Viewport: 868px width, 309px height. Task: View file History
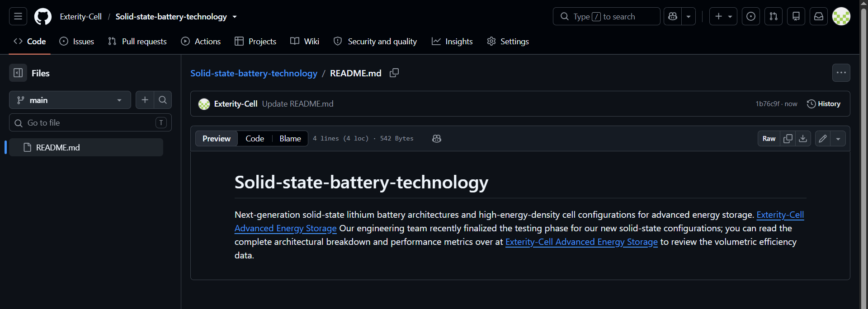[824, 103]
